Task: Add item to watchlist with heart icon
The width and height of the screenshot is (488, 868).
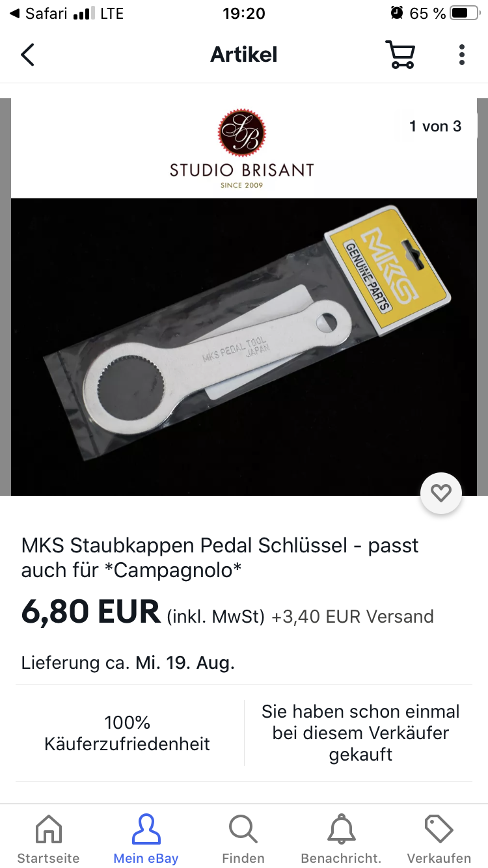Action: click(x=441, y=493)
